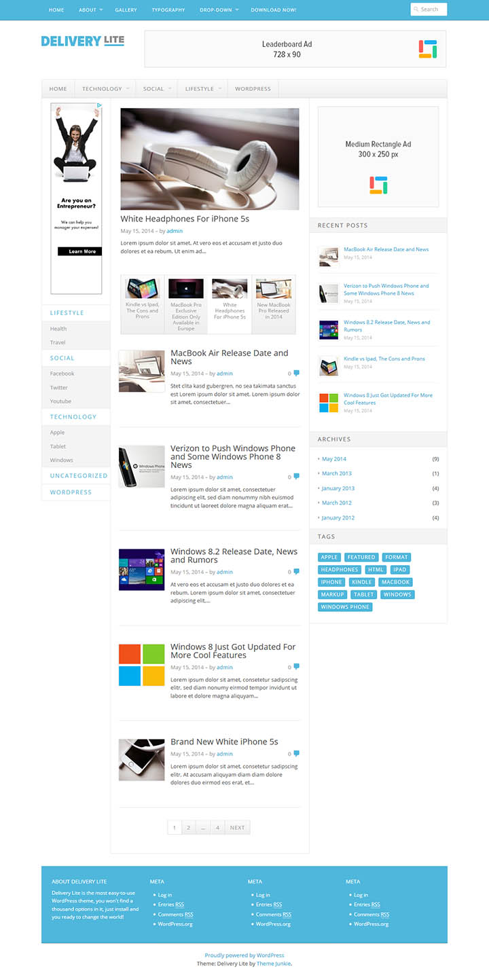Open Kindle vs Ipad recent post link

(384, 359)
